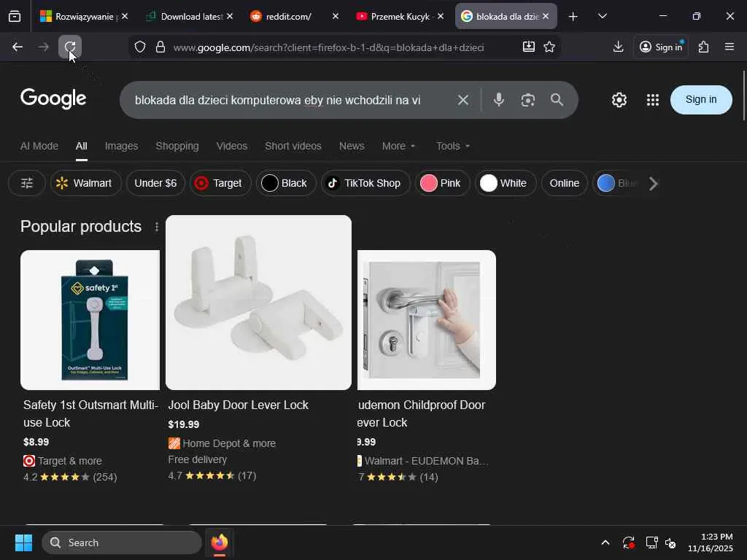Open Safety 1st Outsmart Multi-use Lock title
Viewport: 747px width, 560px height.
[x=90, y=414]
